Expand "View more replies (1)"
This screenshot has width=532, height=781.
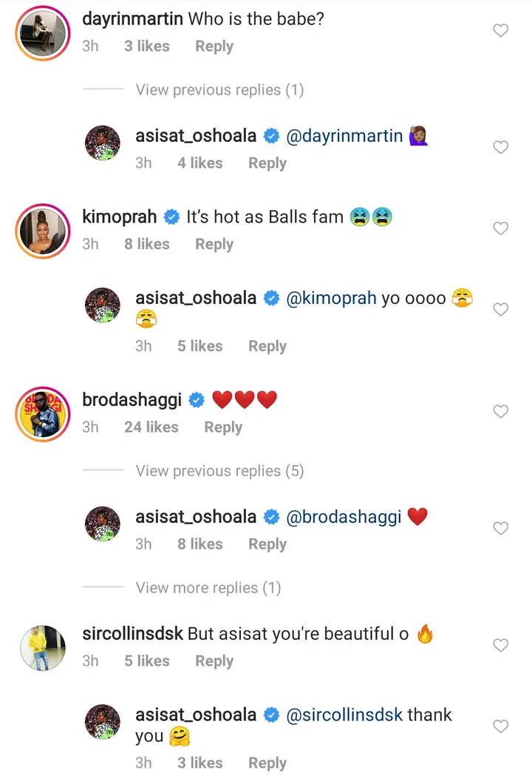[x=208, y=588]
